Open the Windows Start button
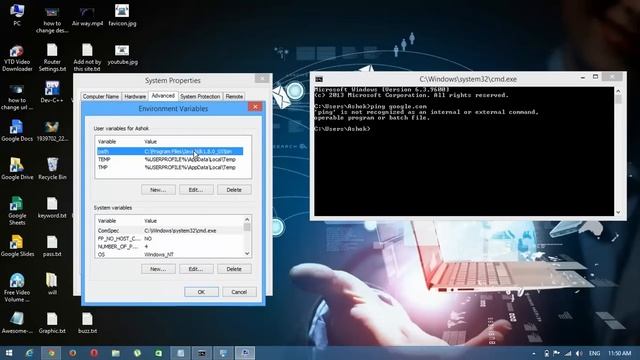Screen dimensions: 640x360 [x=9, y=353]
